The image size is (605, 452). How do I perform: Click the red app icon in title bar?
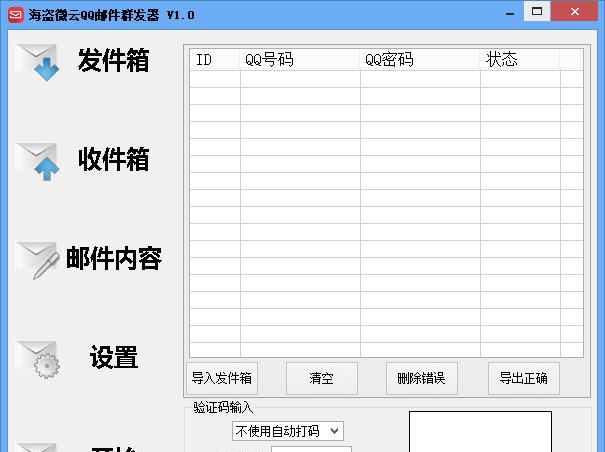16,15
